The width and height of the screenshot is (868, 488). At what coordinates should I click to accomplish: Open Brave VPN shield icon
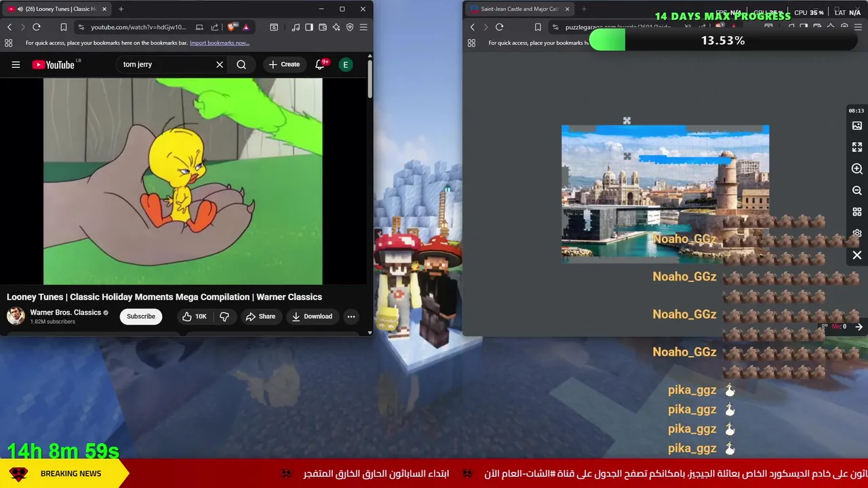(350, 27)
